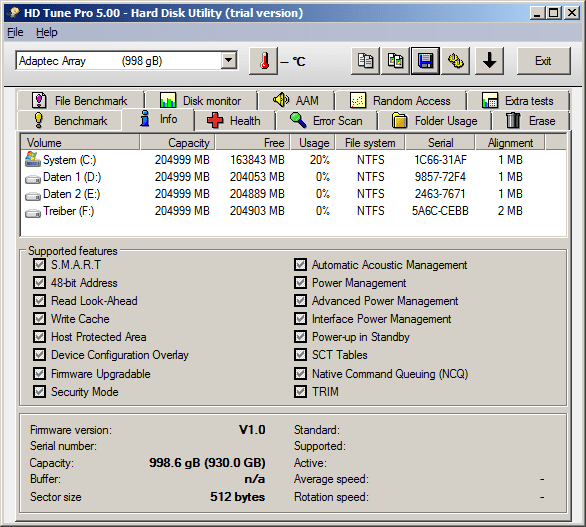Click the thermometer temperature icon
Image resolution: width=586 pixels, height=527 pixels.
pyautogui.click(x=264, y=61)
